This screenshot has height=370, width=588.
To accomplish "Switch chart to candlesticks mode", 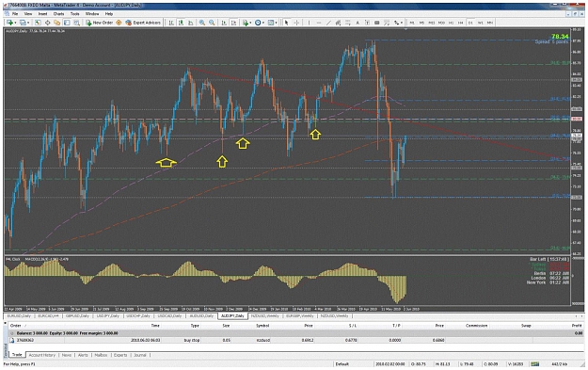I will pyautogui.click(x=181, y=23).
